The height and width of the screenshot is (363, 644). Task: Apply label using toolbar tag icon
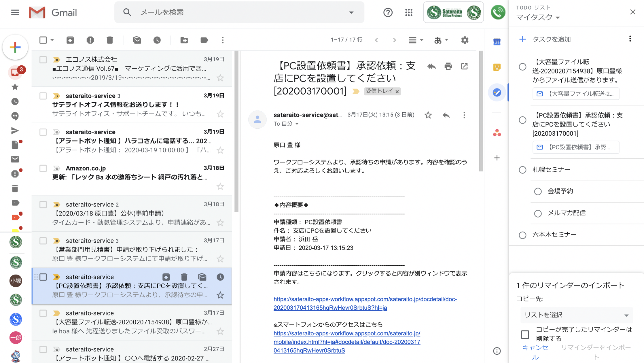204,40
